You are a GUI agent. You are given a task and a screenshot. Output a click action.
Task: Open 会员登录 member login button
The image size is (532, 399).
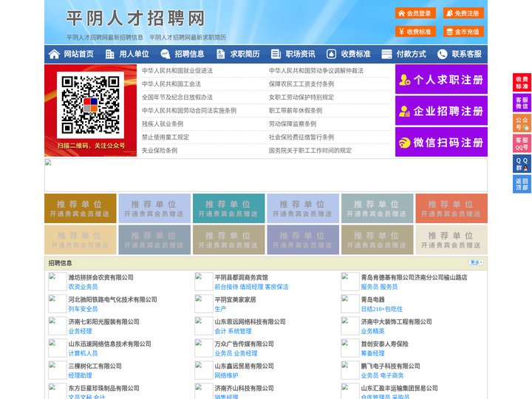415,13
